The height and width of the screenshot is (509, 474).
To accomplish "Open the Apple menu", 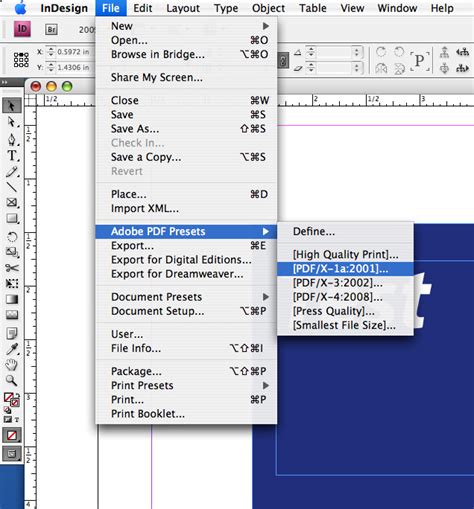I will click(x=21, y=8).
